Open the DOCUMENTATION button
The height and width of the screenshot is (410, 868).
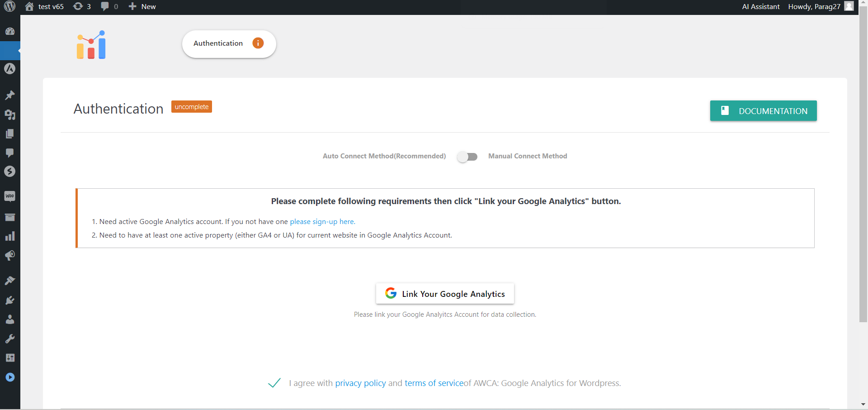click(763, 111)
